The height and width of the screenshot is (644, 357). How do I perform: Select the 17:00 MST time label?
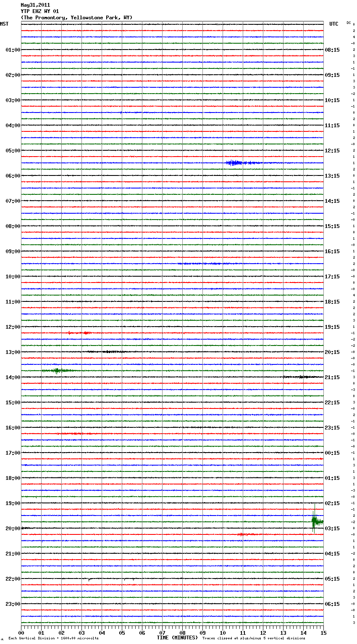(13, 453)
